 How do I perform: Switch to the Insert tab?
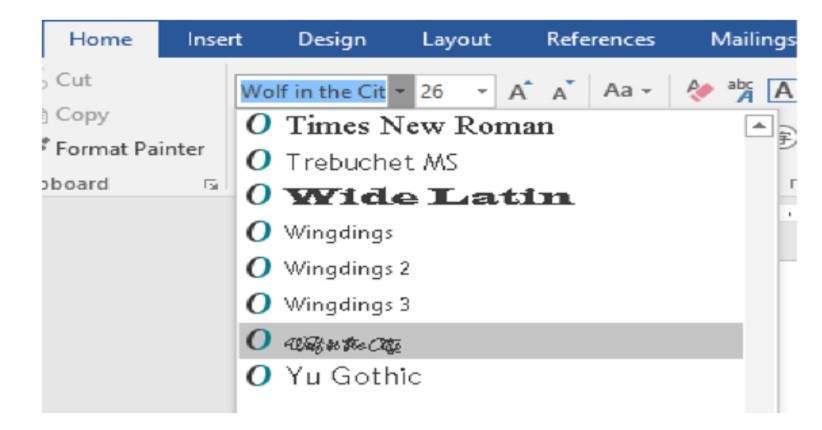pyautogui.click(x=215, y=40)
